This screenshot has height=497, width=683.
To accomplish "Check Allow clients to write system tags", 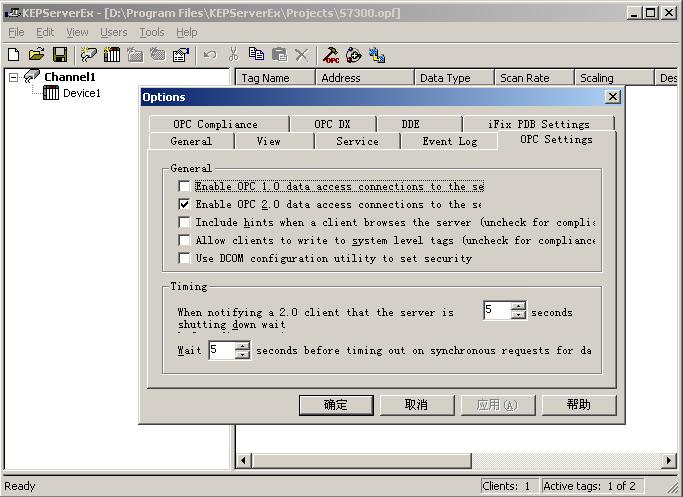I will coord(184,240).
